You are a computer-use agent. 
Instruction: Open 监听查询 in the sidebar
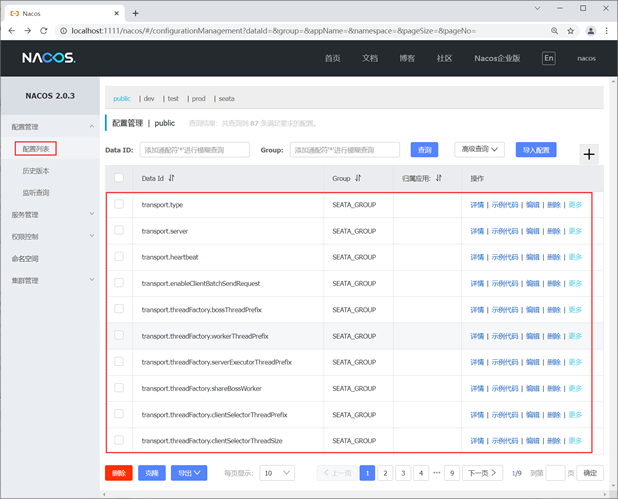click(x=36, y=193)
